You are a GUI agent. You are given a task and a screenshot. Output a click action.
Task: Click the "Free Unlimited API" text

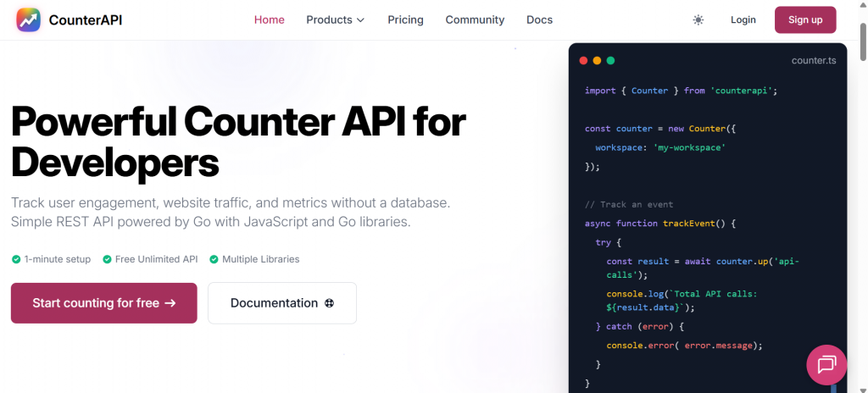click(x=156, y=259)
